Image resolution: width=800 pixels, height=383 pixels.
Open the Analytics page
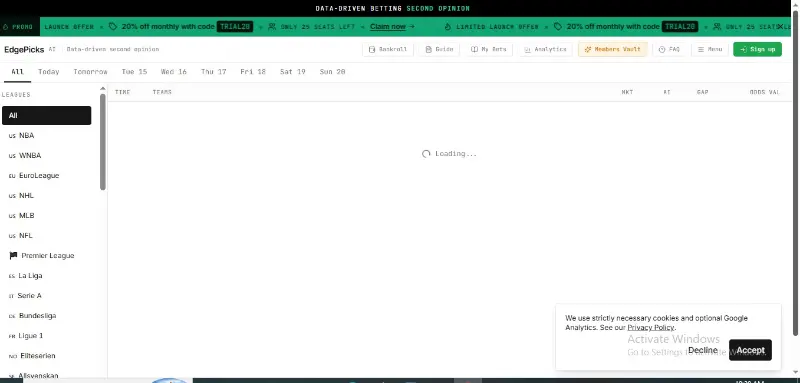click(x=545, y=49)
